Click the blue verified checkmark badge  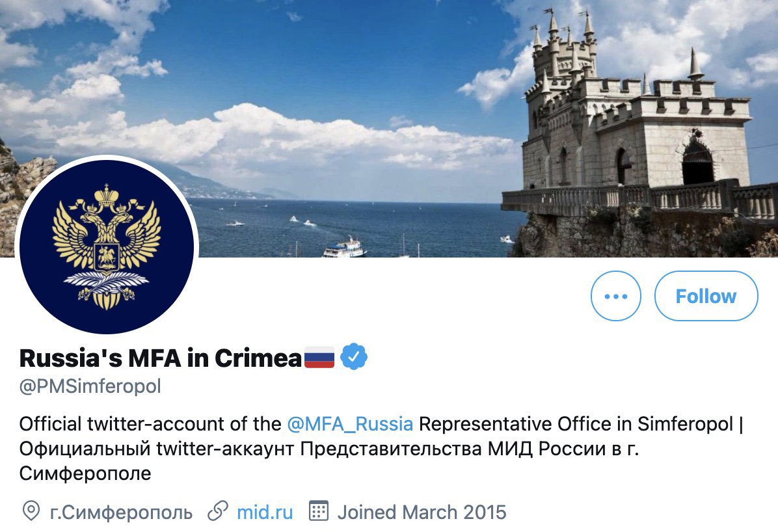[x=353, y=355]
